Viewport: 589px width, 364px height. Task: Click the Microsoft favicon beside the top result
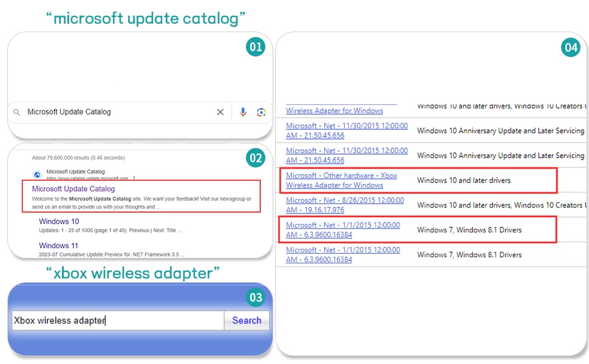pos(36,175)
